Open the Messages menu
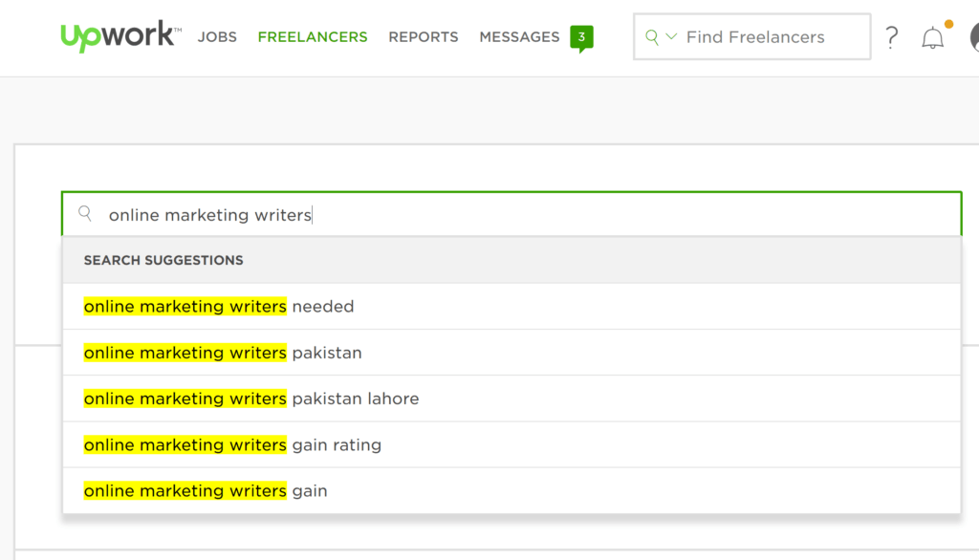The height and width of the screenshot is (560, 979). [519, 37]
